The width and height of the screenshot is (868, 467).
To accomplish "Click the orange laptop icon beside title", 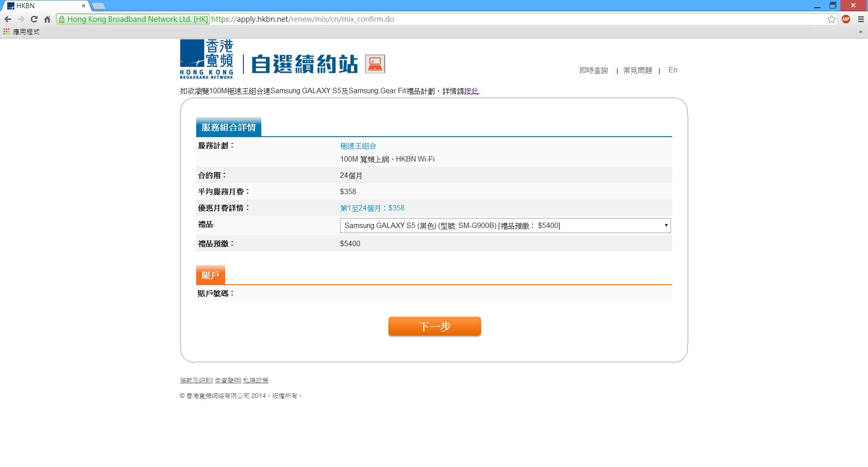I will coord(375,64).
